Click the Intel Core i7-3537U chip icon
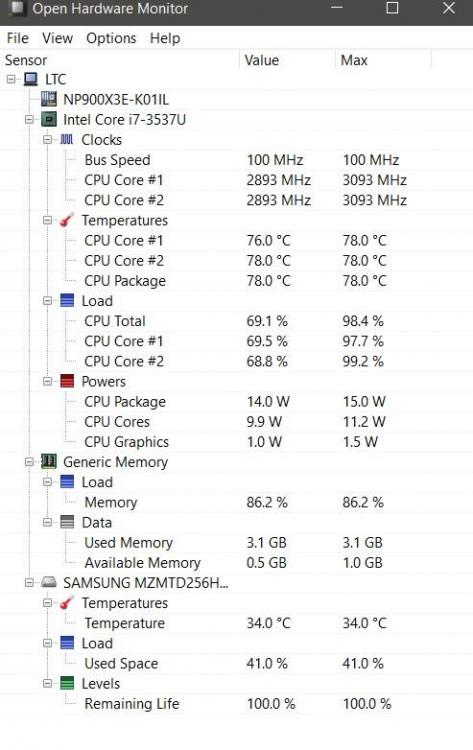This screenshot has height=750, width=473. (48, 120)
